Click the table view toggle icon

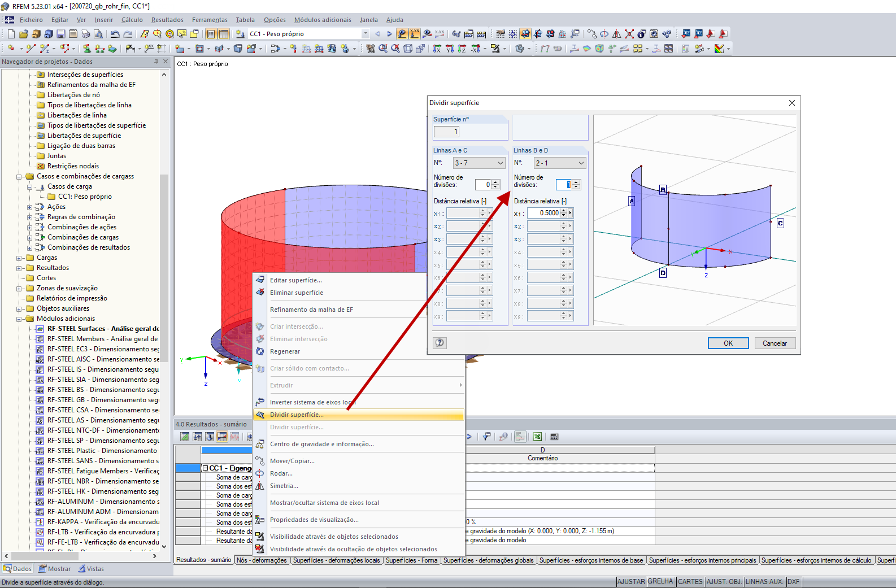pyautogui.click(x=224, y=34)
